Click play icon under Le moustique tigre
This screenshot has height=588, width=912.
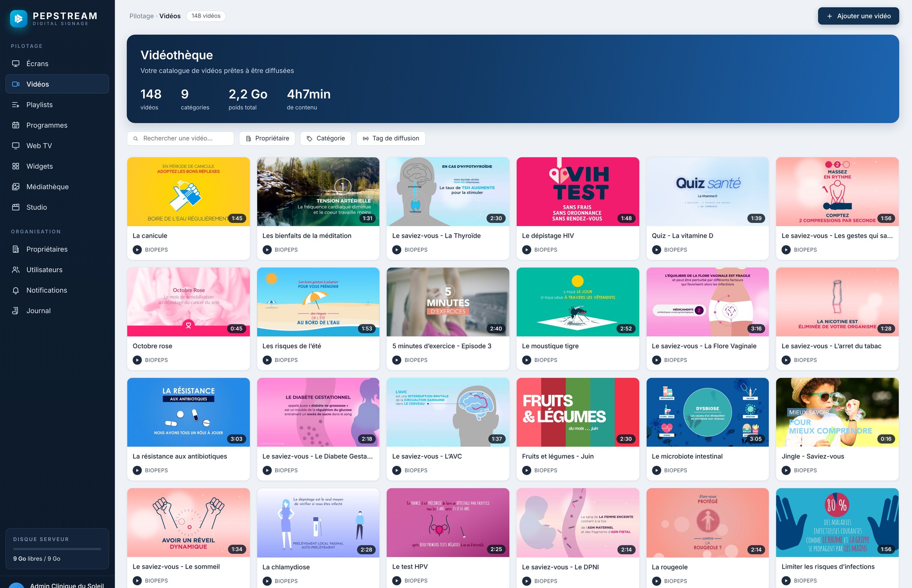click(x=527, y=360)
